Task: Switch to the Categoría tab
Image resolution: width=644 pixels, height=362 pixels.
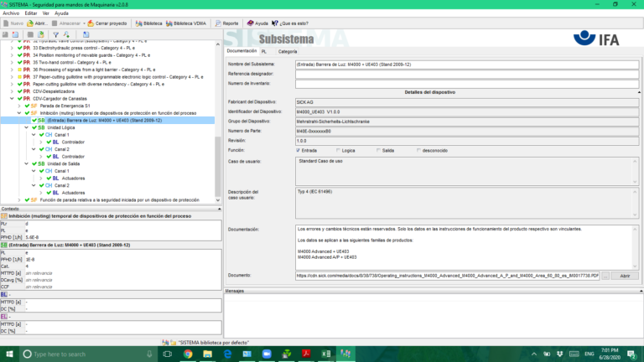Action: [288, 52]
